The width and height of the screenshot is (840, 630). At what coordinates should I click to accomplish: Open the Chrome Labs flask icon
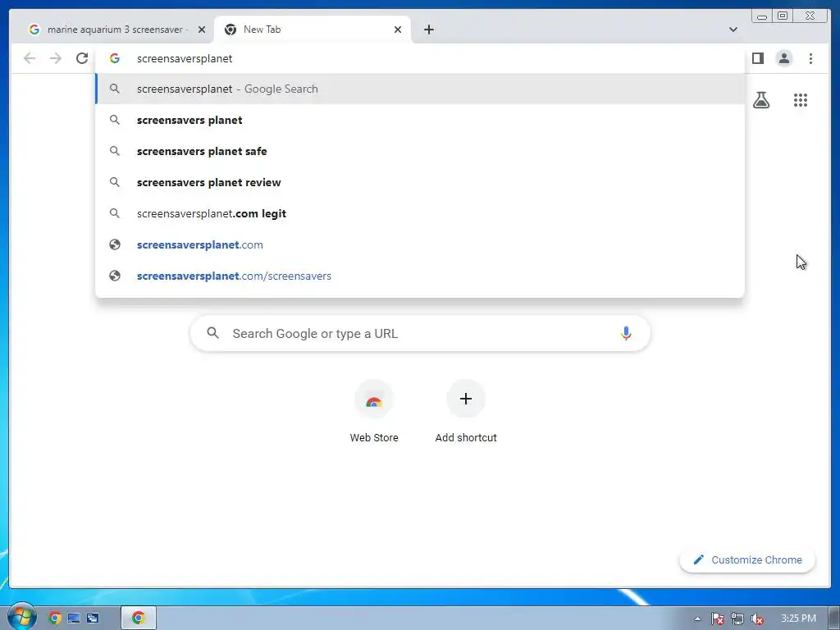pos(761,100)
